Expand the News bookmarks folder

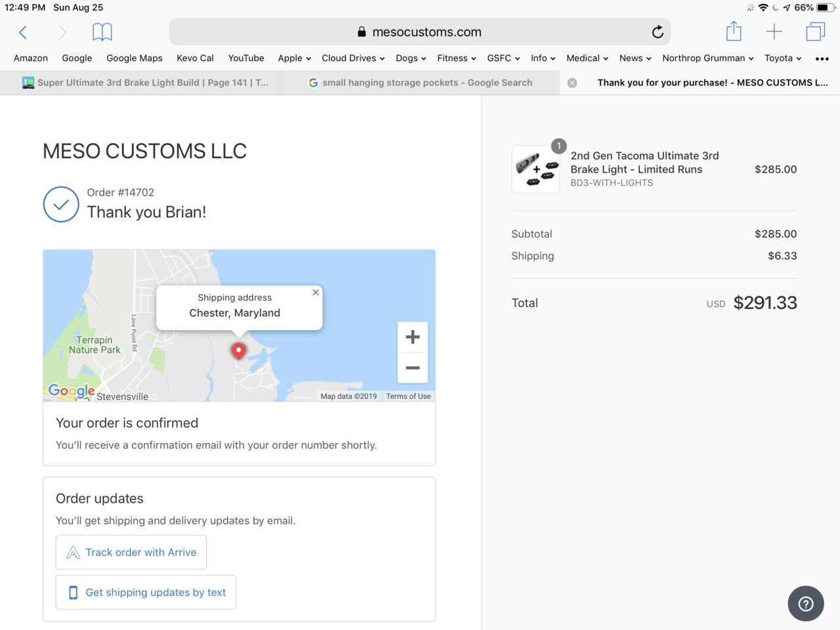point(635,58)
